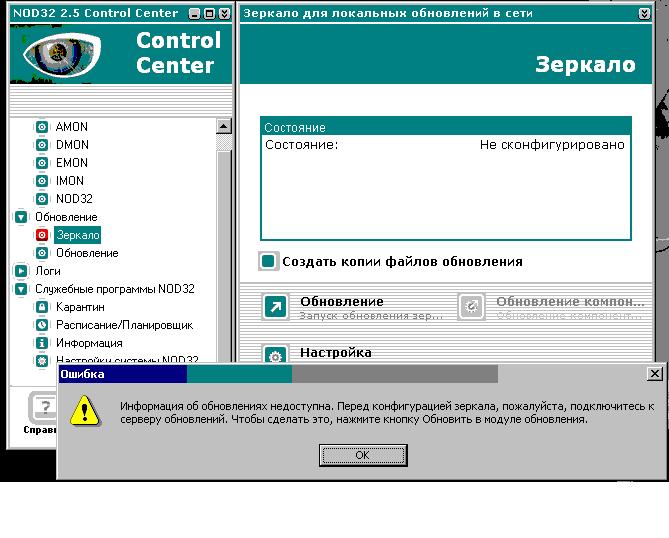
Task: Open the AMON module icon
Action: [x=42, y=127]
